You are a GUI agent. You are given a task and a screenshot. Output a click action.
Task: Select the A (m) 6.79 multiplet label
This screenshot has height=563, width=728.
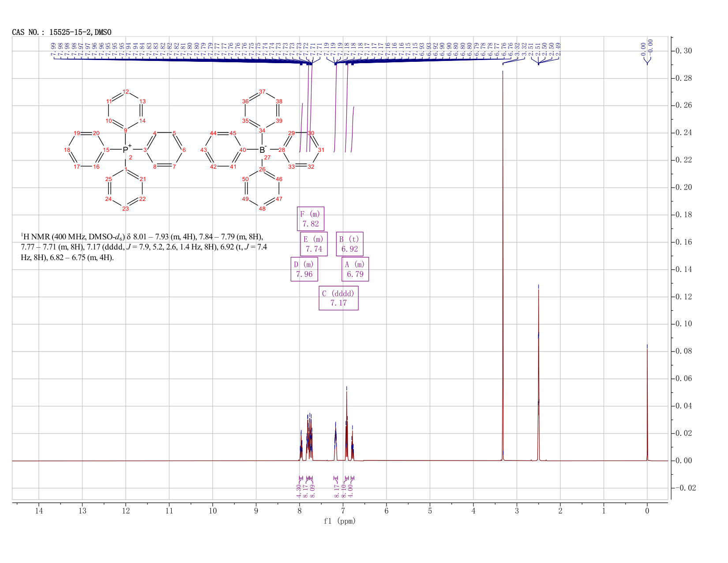click(355, 269)
